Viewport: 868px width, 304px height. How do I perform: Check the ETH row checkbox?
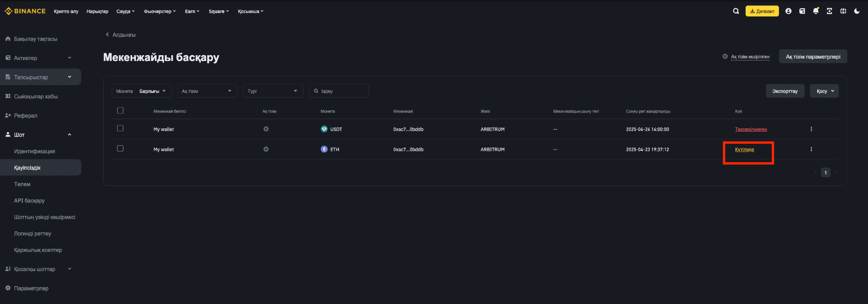point(120,149)
